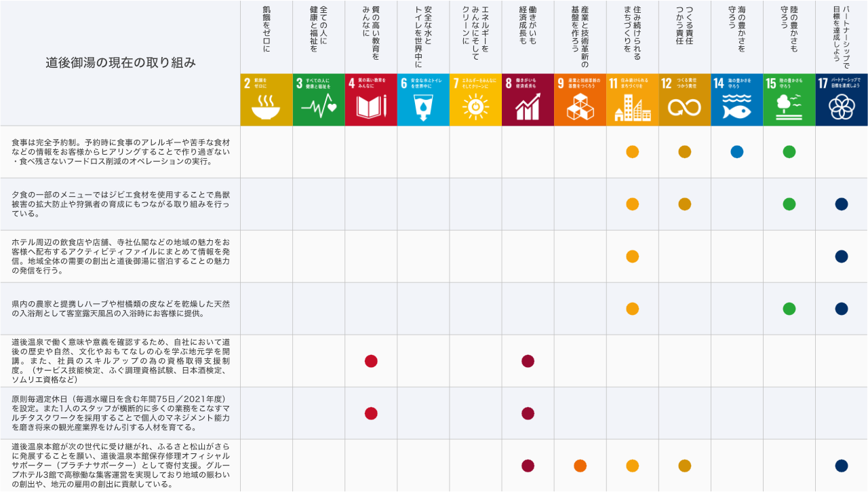
Task: Click the maroon SDG 8 dot in 道後温泉本館 row
Action: click(528, 466)
